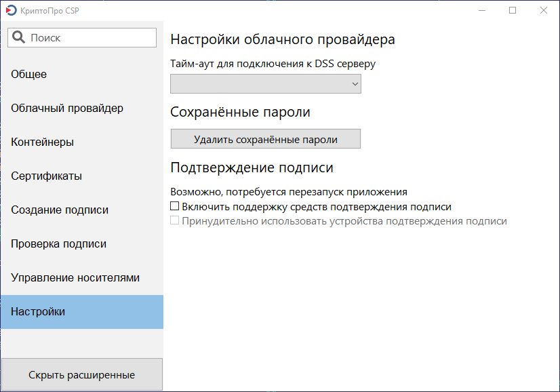
Task: Click Удалить сохранённые пароли button
Action: [x=266, y=139]
